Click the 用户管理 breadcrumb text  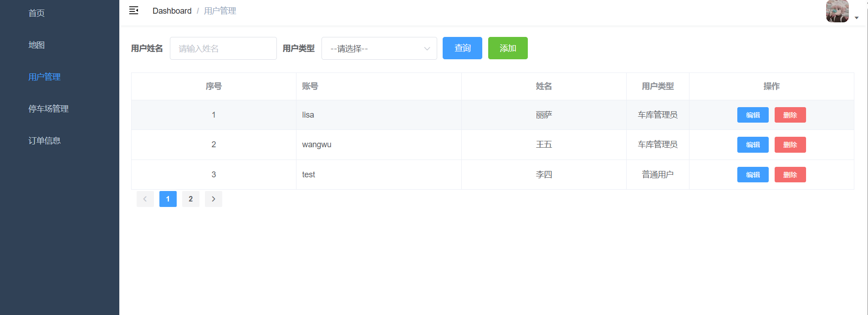click(220, 11)
